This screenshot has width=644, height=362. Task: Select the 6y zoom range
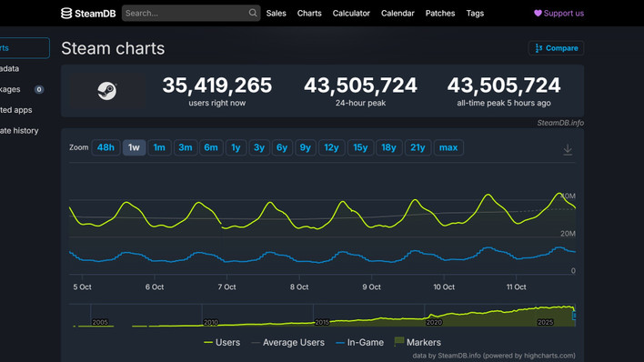(x=282, y=147)
